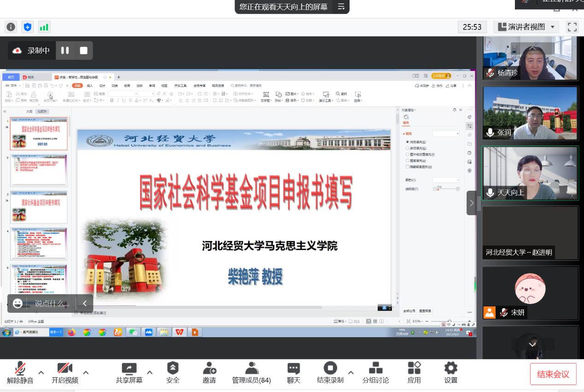The height and width of the screenshot is (392, 584).
Task: Expand audio options arrow beside 解除静音
Action: point(41,373)
